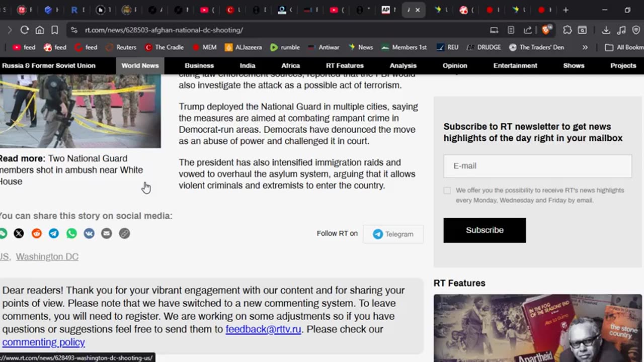Open the Entertainment section

(x=515, y=65)
